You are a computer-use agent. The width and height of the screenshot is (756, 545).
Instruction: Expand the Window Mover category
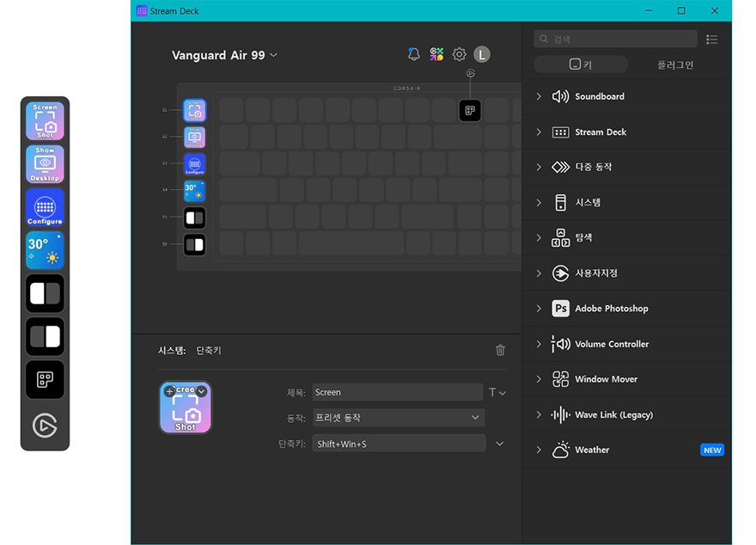539,379
